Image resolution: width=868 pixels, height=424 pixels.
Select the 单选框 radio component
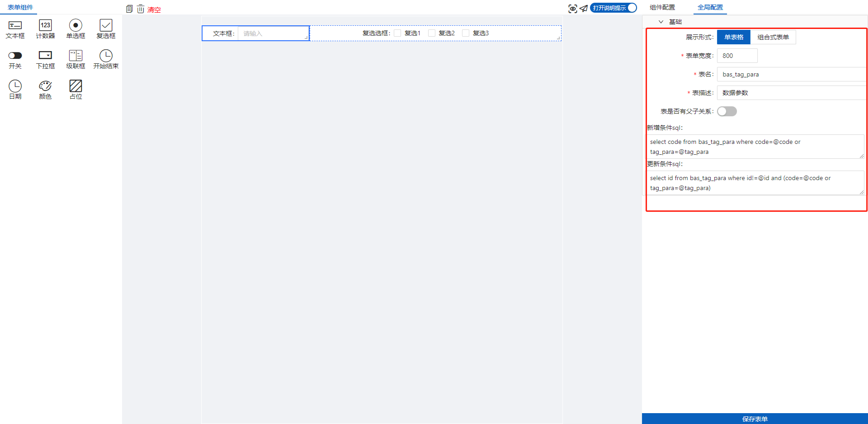pos(75,29)
